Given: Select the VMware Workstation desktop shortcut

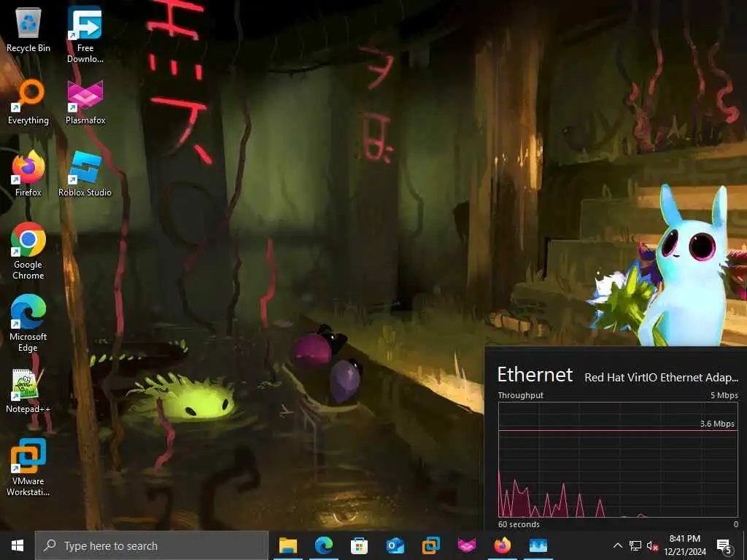Looking at the screenshot, I should point(28,467).
